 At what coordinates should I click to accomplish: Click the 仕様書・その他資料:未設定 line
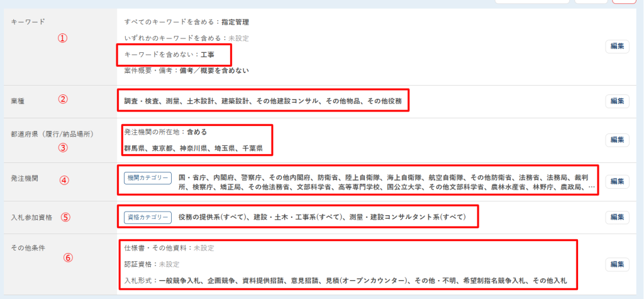coord(169,248)
